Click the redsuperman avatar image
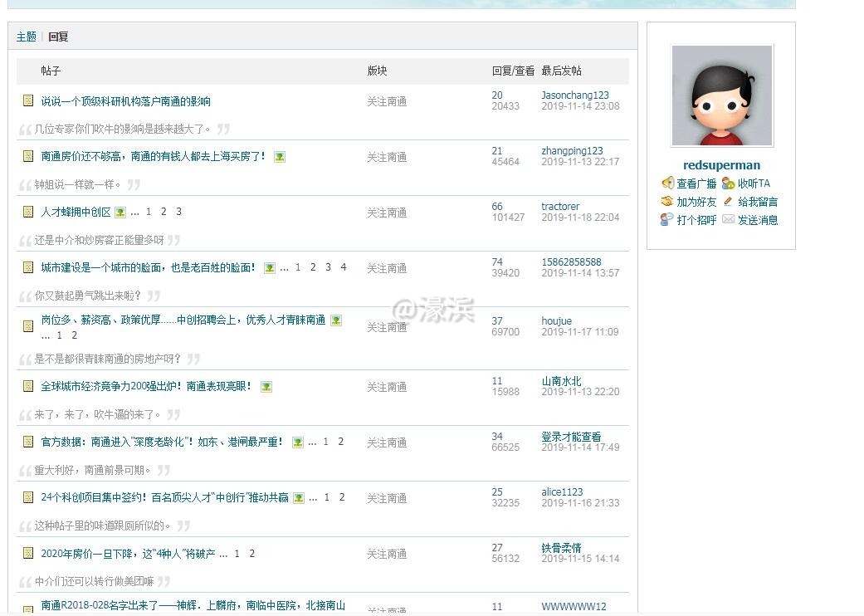The image size is (864, 616). 721,95
